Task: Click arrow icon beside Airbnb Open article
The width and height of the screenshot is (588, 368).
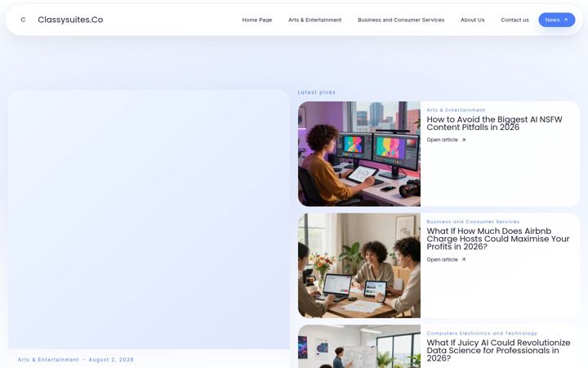Action: [464, 259]
